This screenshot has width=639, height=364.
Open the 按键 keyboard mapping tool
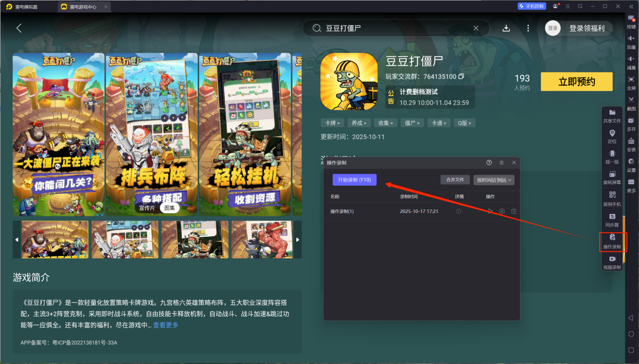(x=631, y=22)
